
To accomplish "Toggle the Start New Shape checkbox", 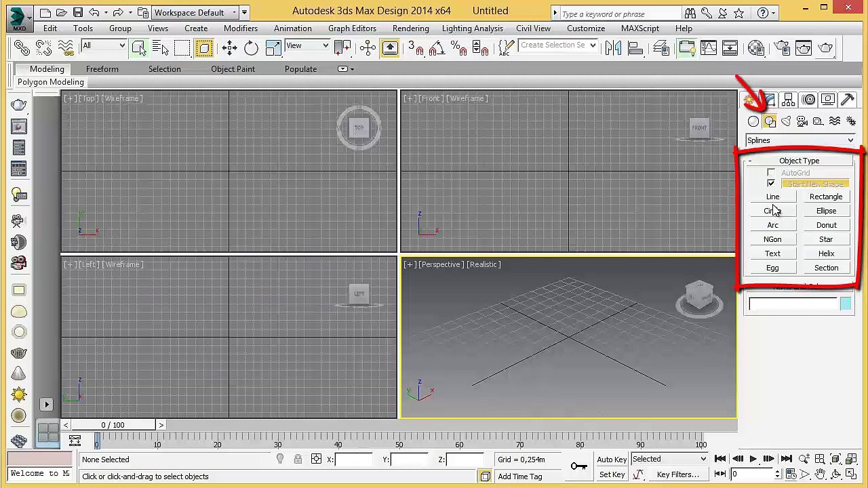I will [x=771, y=184].
